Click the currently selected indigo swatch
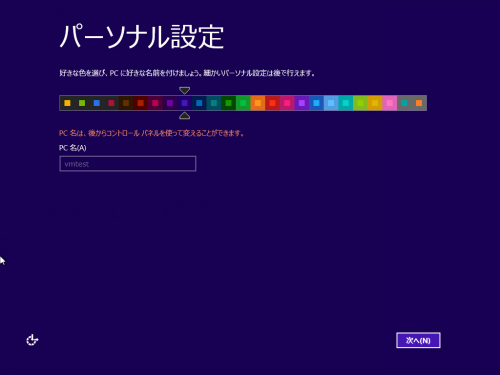The height and width of the screenshot is (375, 500). [x=185, y=103]
